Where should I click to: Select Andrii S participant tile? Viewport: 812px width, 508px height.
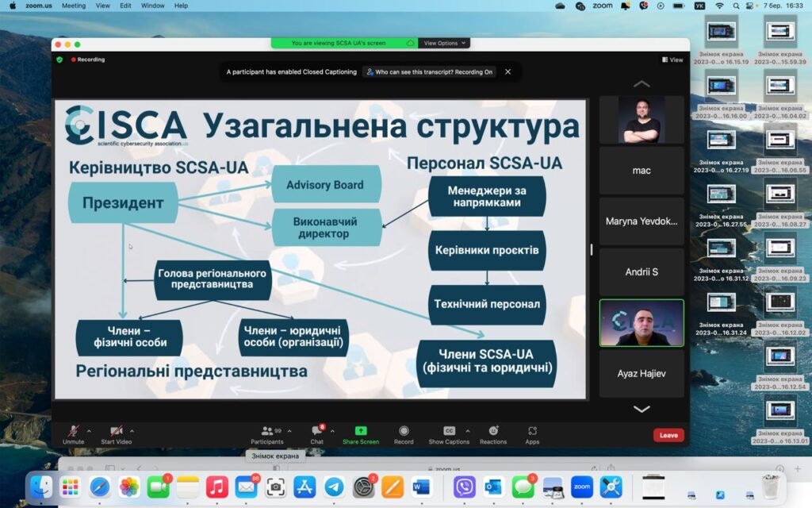point(642,271)
